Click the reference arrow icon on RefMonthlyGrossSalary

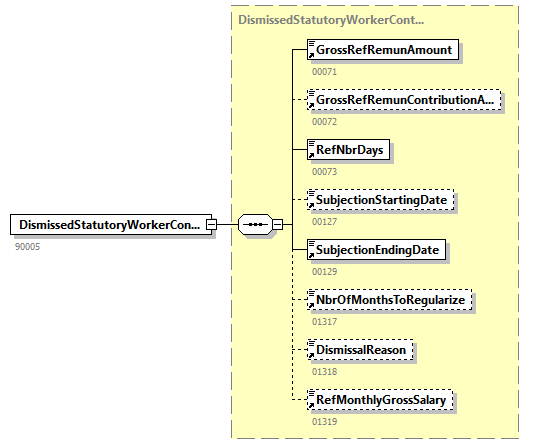pos(311,405)
